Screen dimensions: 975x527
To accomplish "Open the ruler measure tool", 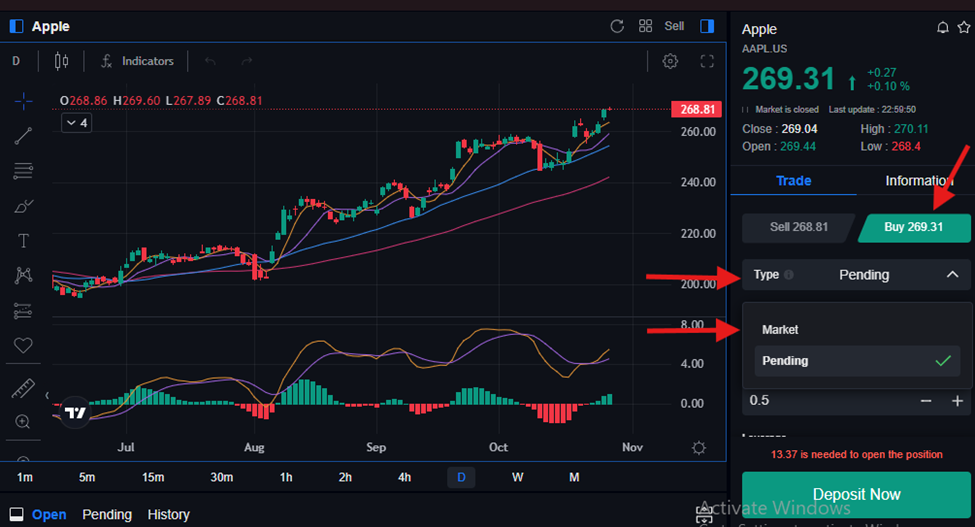I will (x=23, y=388).
